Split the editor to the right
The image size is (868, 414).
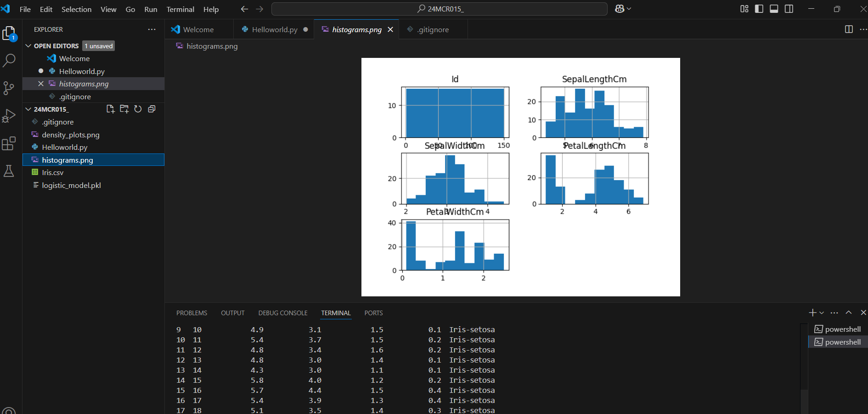849,29
